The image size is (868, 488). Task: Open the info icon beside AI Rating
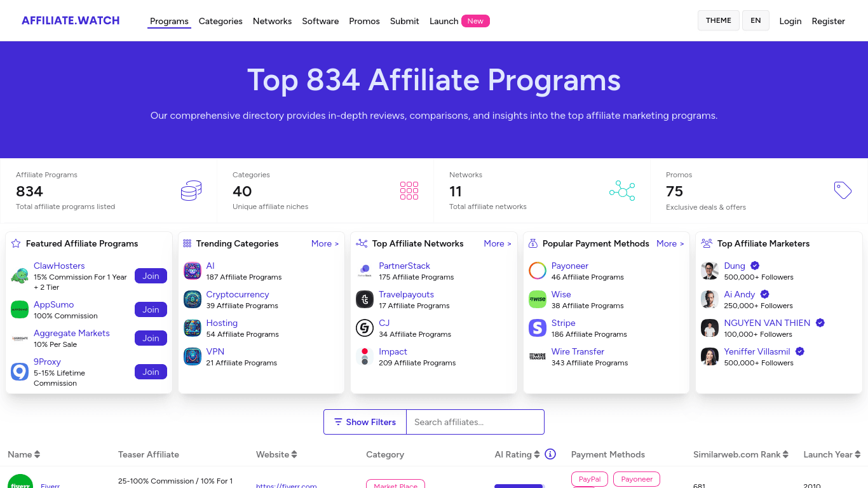pos(550,454)
